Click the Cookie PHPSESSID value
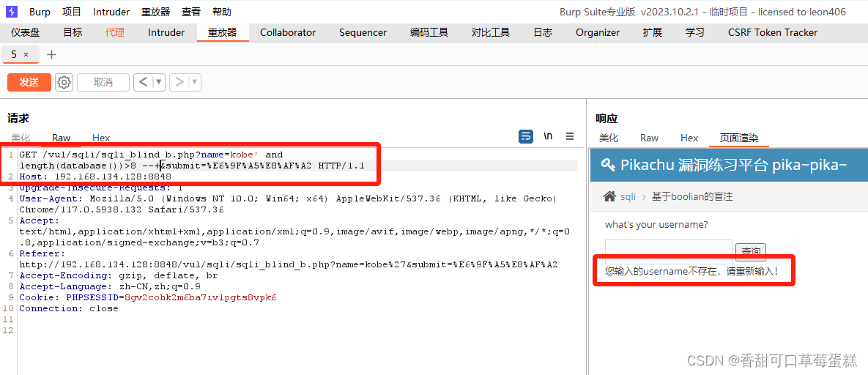 coord(201,297)
